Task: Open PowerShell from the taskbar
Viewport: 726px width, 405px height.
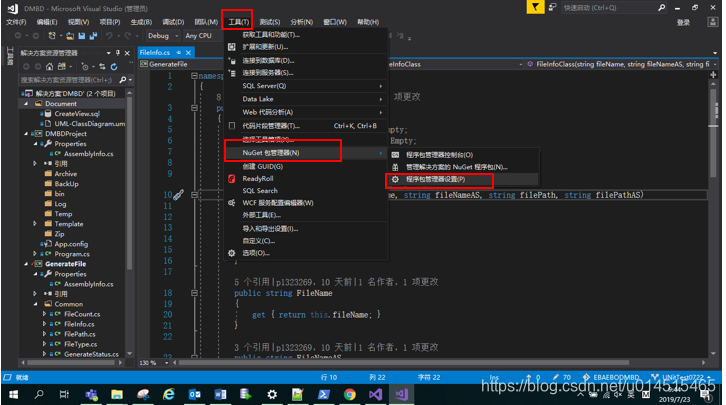Action: click(324, 394)
